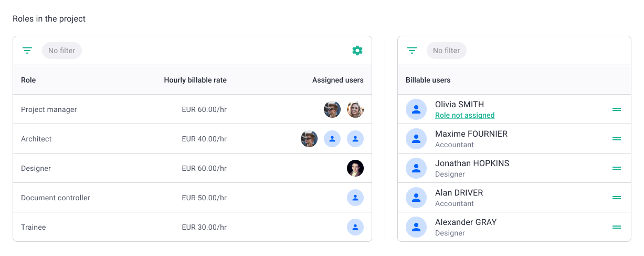Open the 'Role not assigned' link

(x=464, y=115)
